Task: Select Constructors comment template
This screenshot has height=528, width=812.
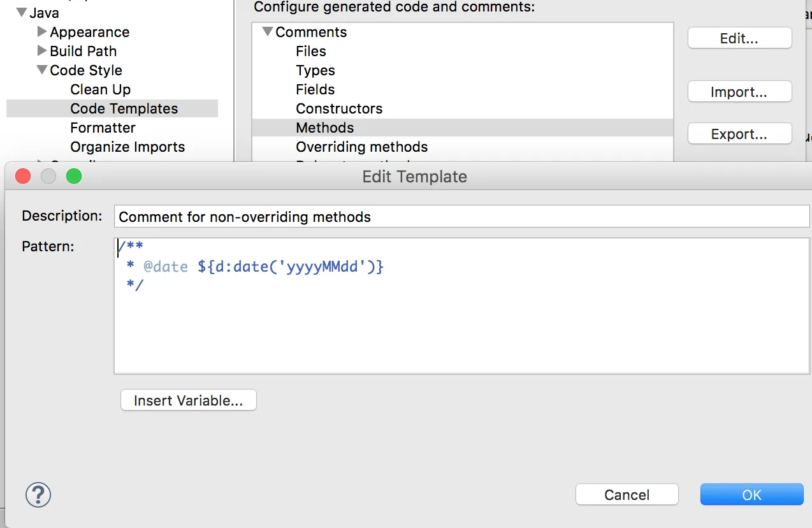Action: coord(339,108)
